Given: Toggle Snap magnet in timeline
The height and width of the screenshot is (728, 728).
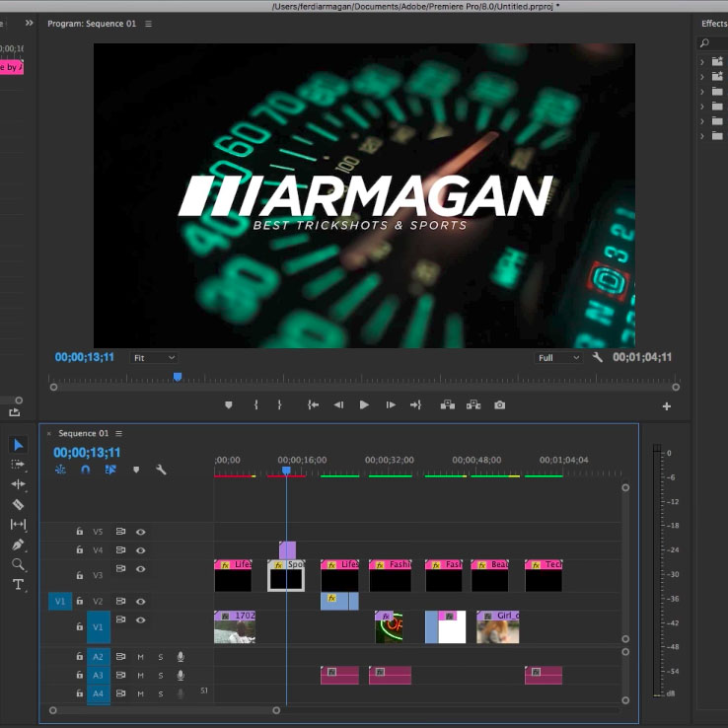Looking at the screenshot, I should tap(86, 470).
